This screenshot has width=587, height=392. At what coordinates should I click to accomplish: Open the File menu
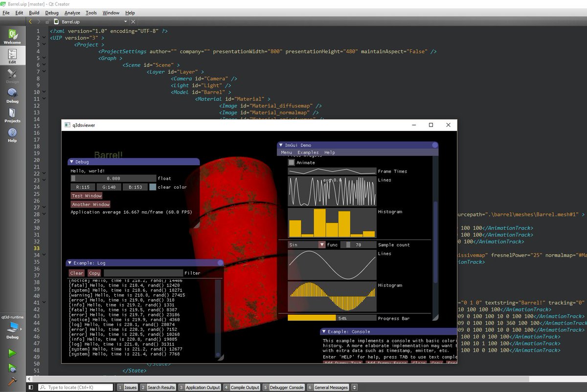[x=6, y=13]
